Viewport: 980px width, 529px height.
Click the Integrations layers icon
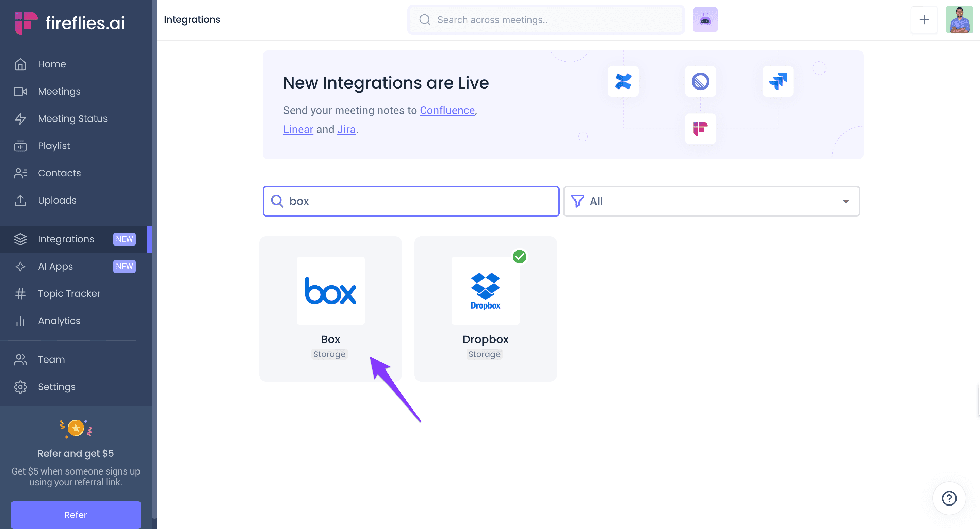20,239
